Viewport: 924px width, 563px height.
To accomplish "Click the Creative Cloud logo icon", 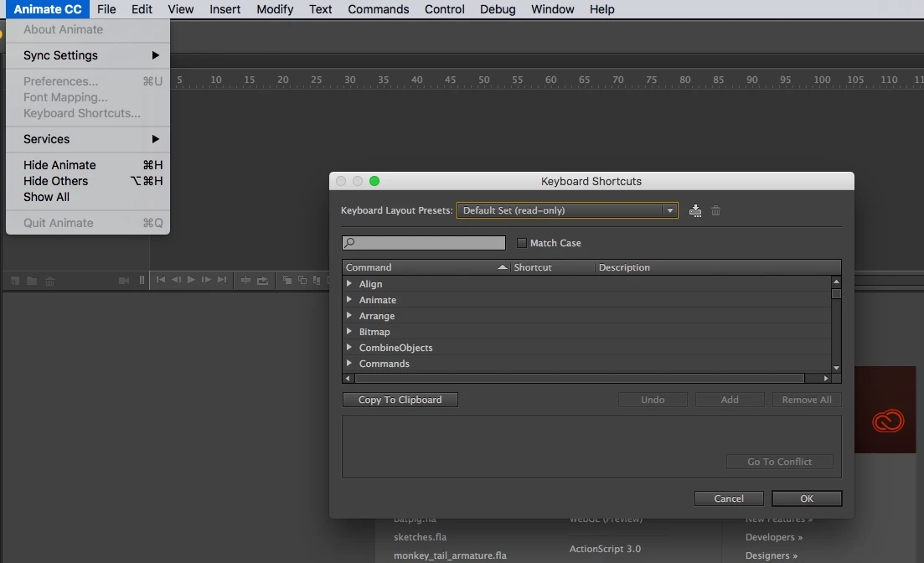I will click(x=888, y=421).
